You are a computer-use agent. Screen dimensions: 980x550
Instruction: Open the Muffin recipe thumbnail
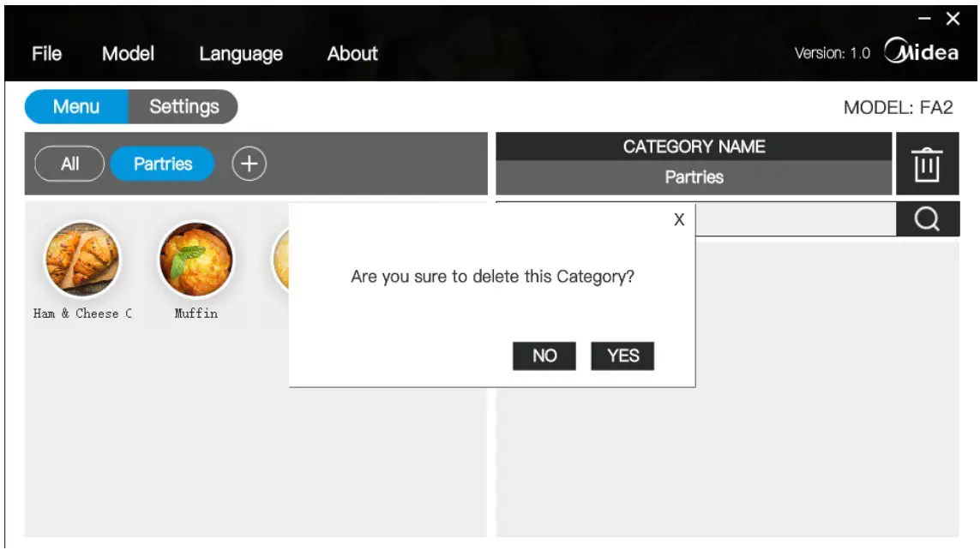pyautogui.click(x=196, y=260)
